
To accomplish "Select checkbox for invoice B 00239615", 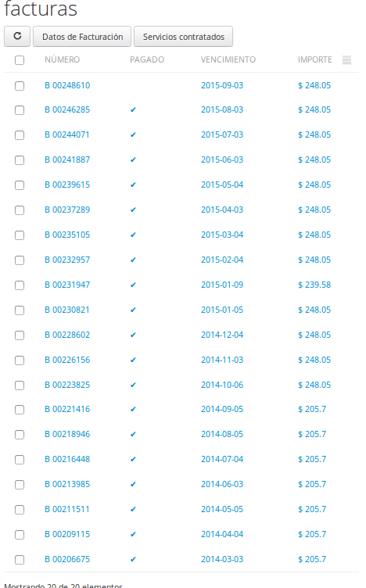I will click(x=20, y=185).
